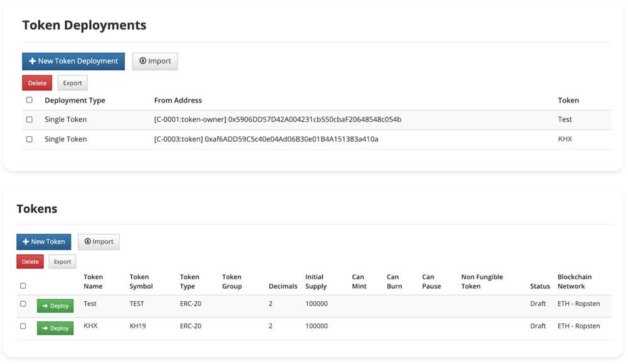Click the Token column header in deployments
628x364 pixels.
pos(568,100)
